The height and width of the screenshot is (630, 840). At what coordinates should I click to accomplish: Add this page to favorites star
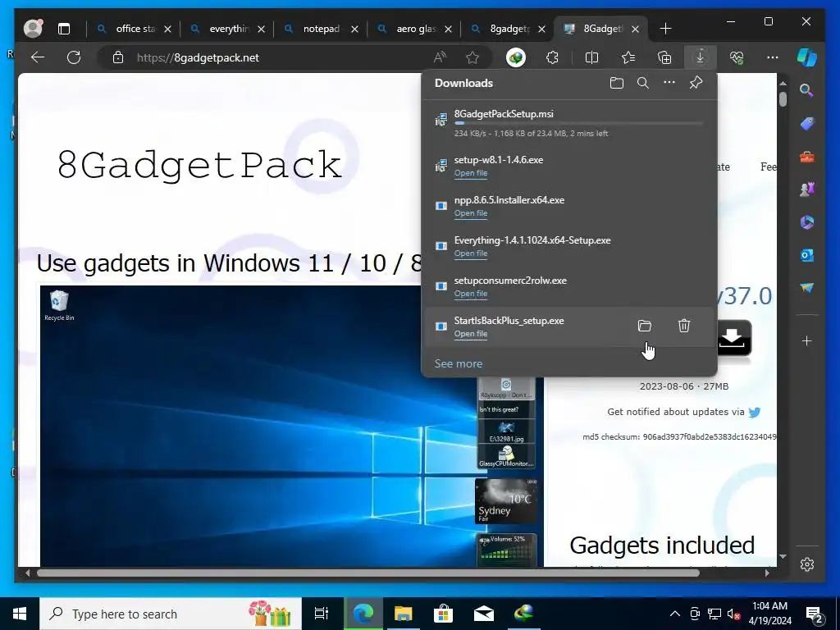(472, 57)
